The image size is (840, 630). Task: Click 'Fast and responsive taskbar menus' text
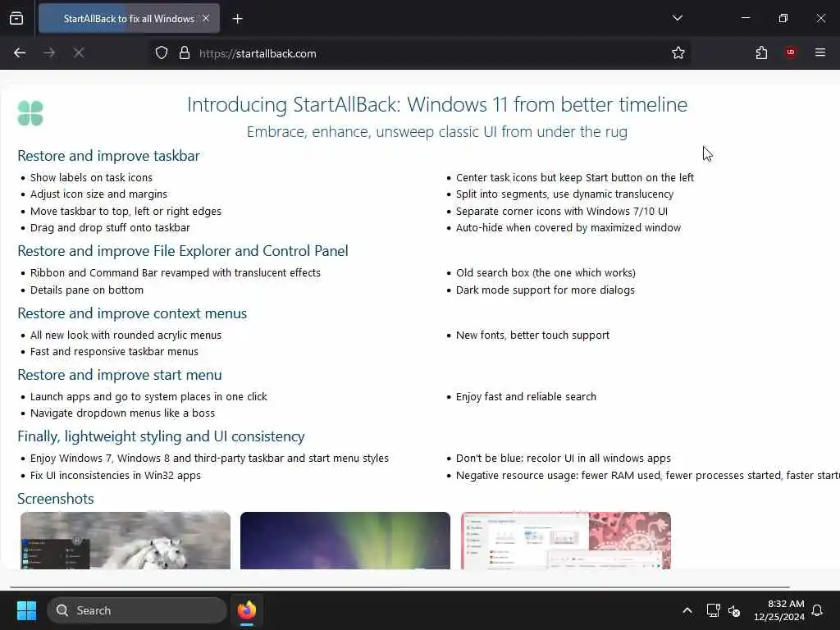click(x=114, y=351)
